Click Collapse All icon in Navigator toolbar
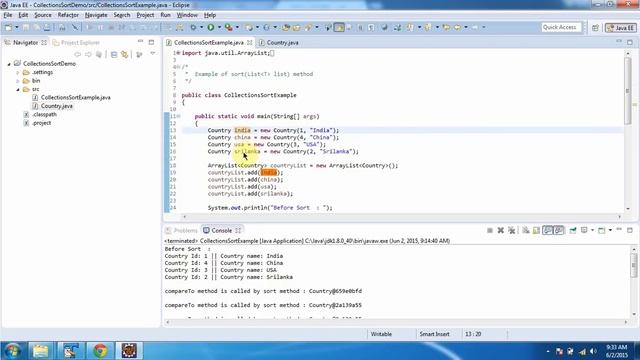 [x=114, y=54]
